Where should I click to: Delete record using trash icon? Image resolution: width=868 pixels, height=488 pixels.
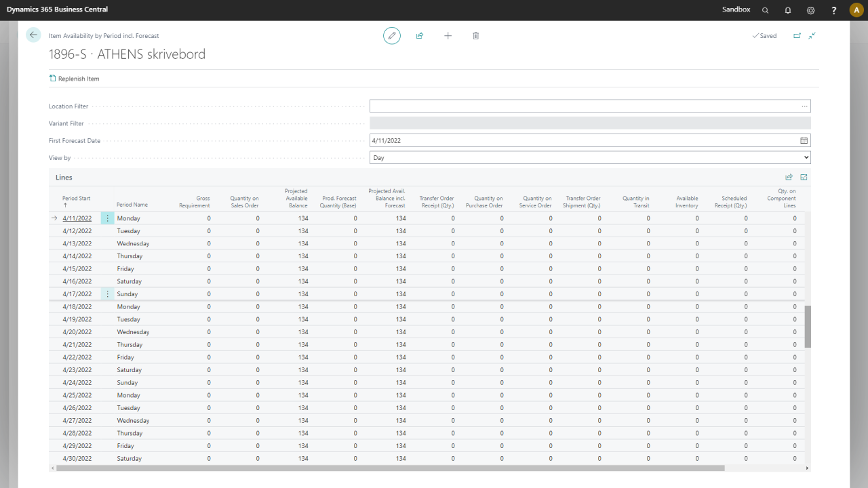[x=475, y=36]
